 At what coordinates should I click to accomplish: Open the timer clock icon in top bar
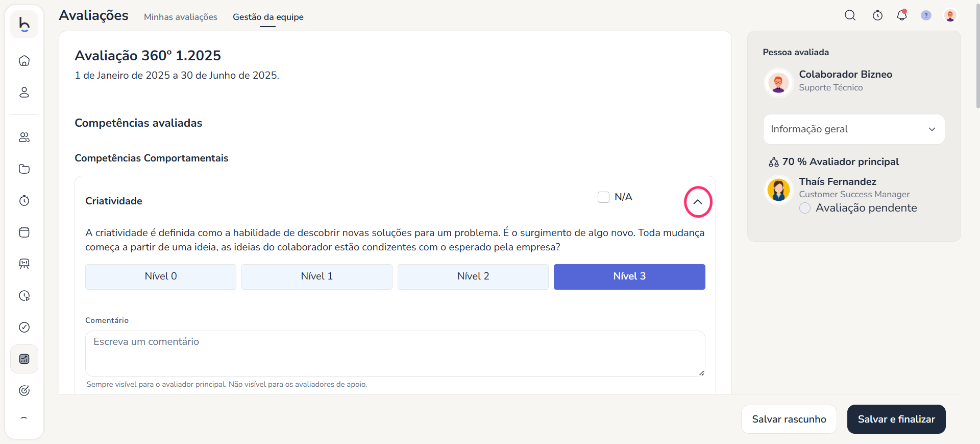click(877, 15)
